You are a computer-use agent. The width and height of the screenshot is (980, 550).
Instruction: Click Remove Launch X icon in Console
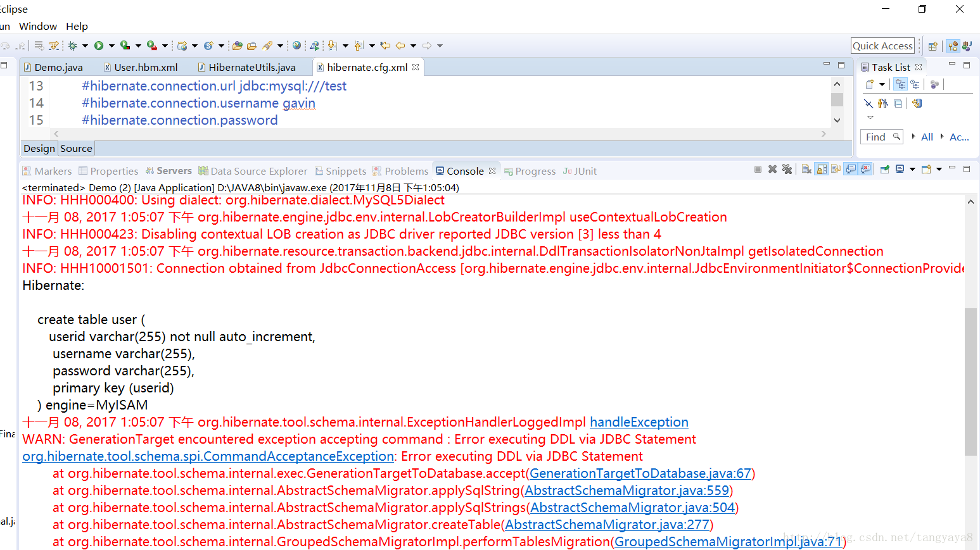[x=772, y=169]
